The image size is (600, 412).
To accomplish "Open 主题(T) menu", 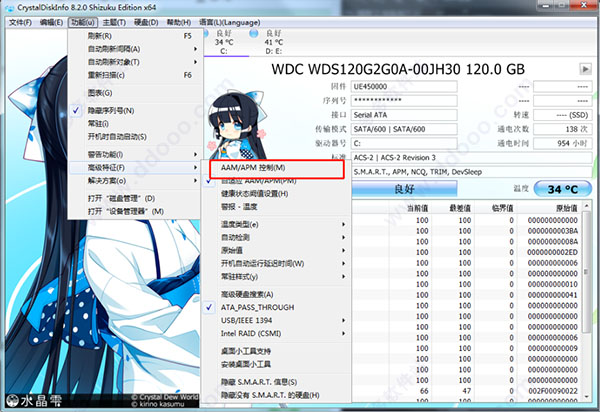I will 114,23.
